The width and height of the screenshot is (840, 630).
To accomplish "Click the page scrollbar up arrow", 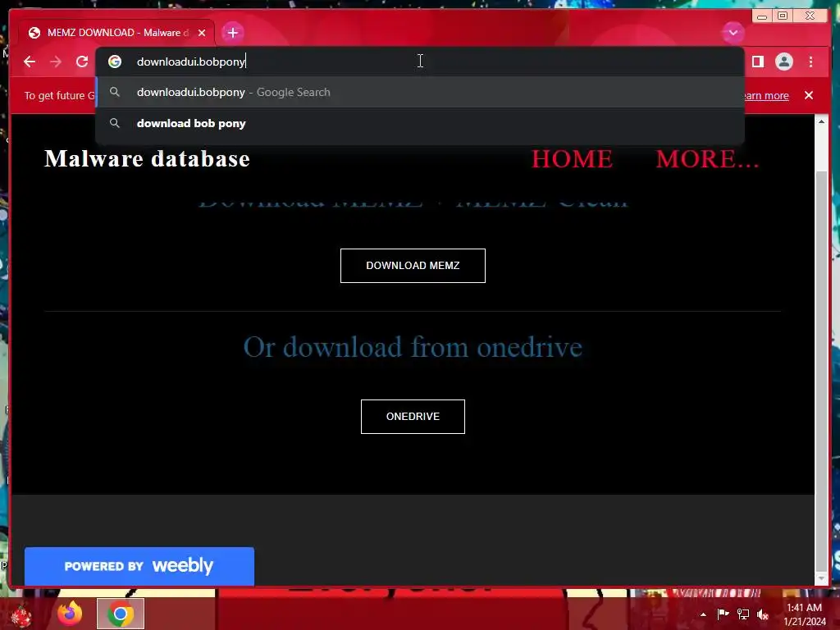I will [x=821, y=122].
